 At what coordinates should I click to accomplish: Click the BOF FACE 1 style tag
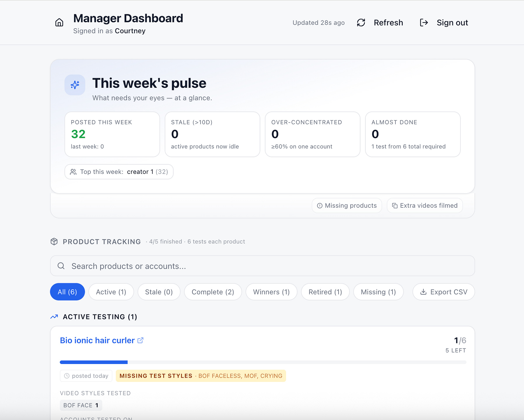click(x=81, y=405)
